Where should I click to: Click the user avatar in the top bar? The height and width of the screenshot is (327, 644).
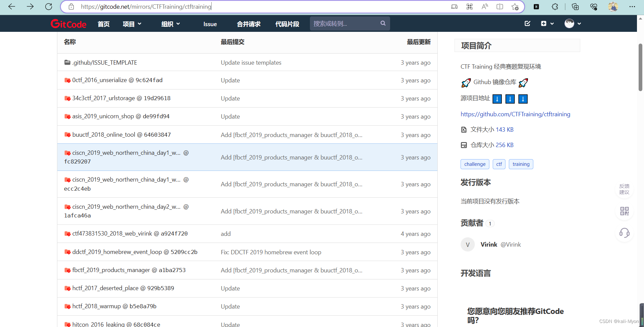569,23
